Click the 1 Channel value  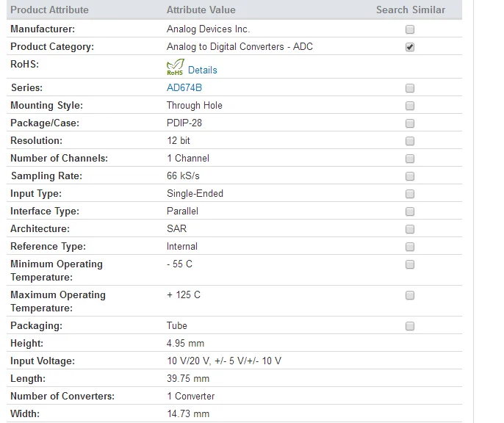[x=188, y=159]
